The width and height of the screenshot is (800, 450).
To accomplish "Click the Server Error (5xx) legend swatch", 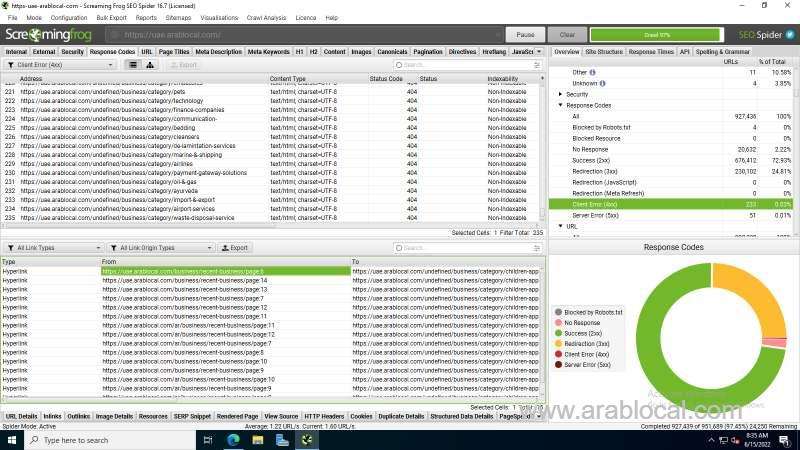I will (558, 364).
